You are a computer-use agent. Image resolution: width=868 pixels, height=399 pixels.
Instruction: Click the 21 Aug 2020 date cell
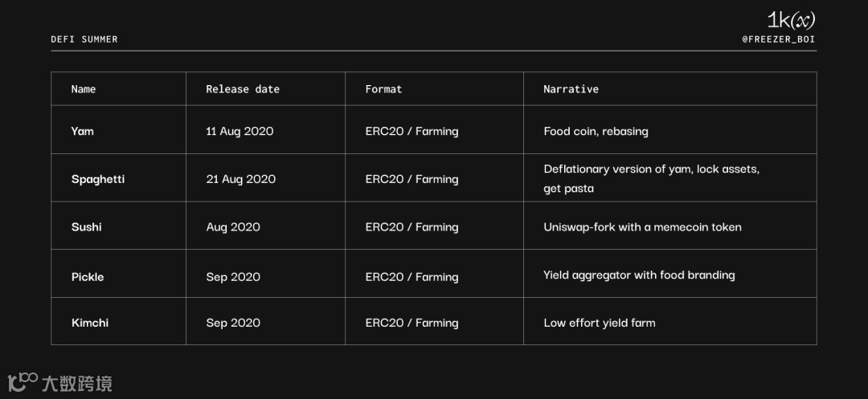241,179
